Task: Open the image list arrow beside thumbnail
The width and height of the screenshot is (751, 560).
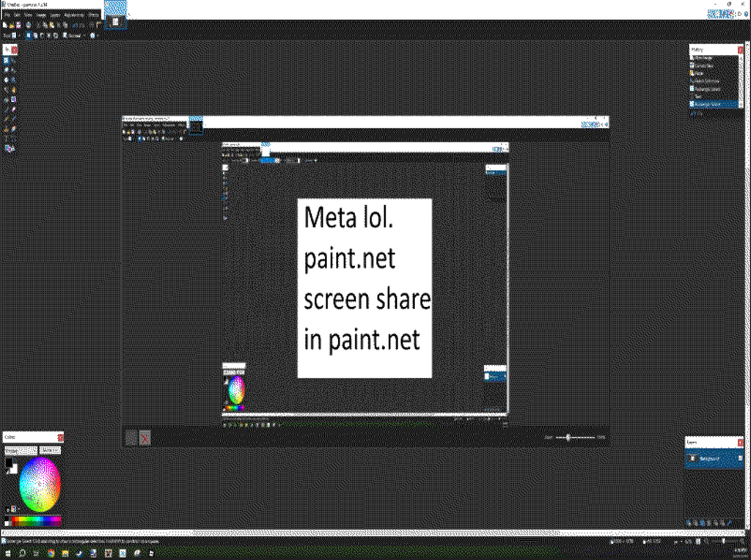Action: click(x=129, y=15)
